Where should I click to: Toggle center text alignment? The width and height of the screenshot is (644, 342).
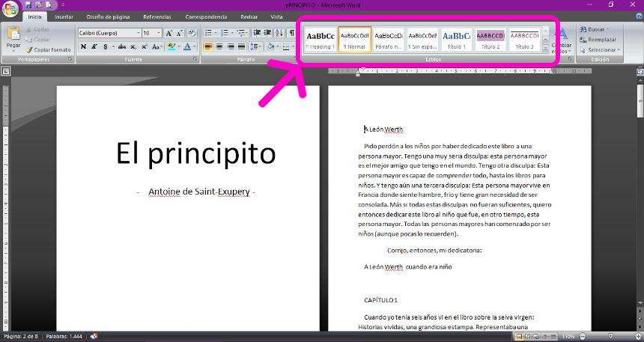click(x=219, y=47)
